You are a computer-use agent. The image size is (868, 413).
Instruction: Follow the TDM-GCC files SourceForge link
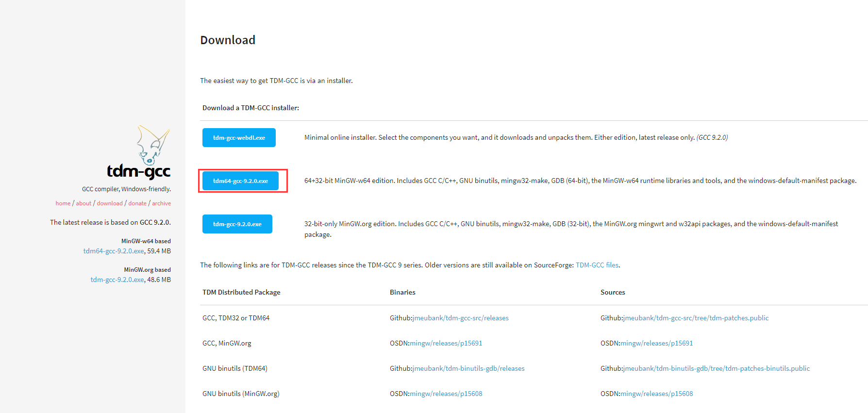coord(597,265)
